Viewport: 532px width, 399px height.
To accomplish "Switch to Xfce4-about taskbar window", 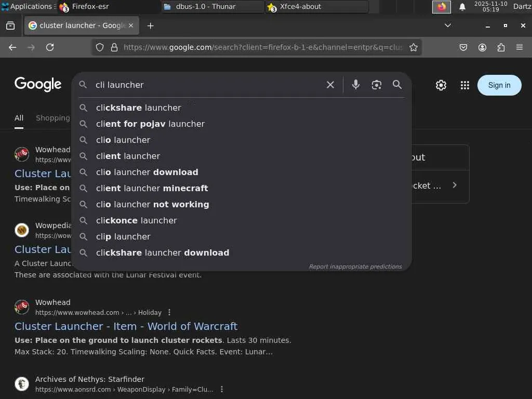I will (x=317, y=6).
